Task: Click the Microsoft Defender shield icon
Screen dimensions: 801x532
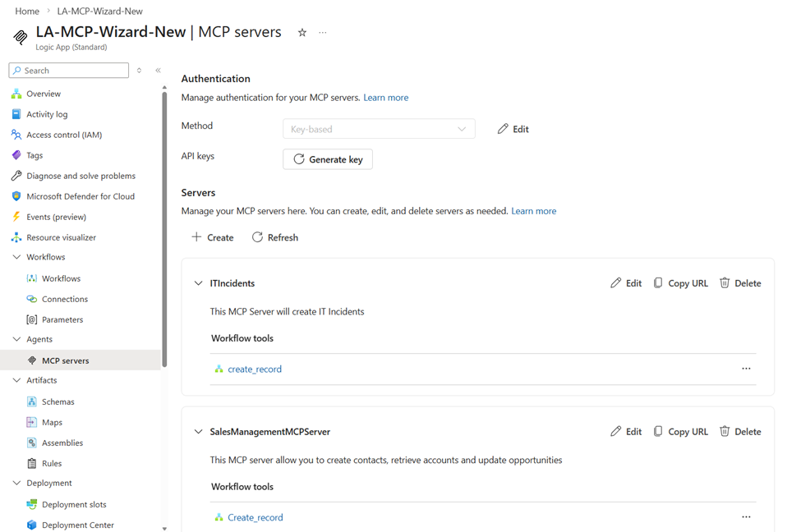Action: click(16, 196)
